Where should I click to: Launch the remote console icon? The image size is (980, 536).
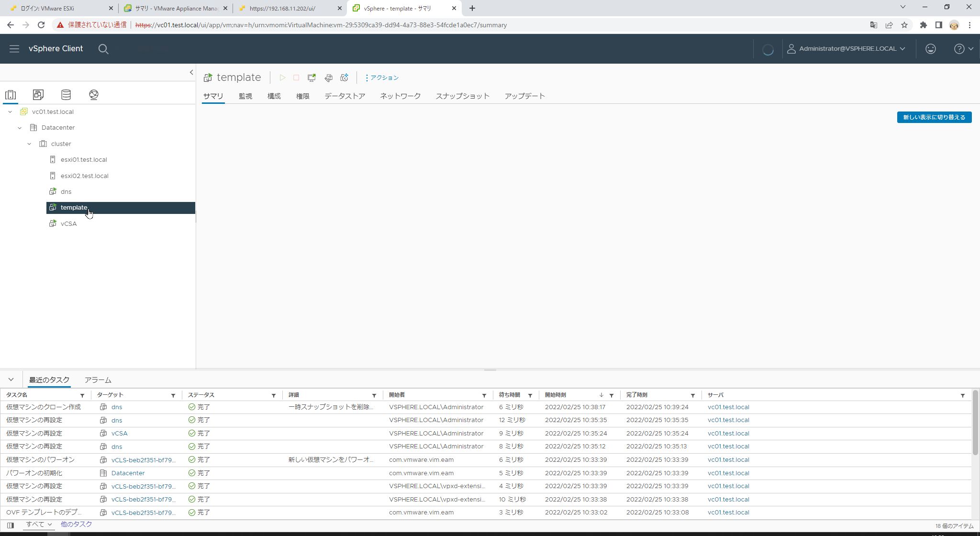pyautogui.click(x=312, y=78)
